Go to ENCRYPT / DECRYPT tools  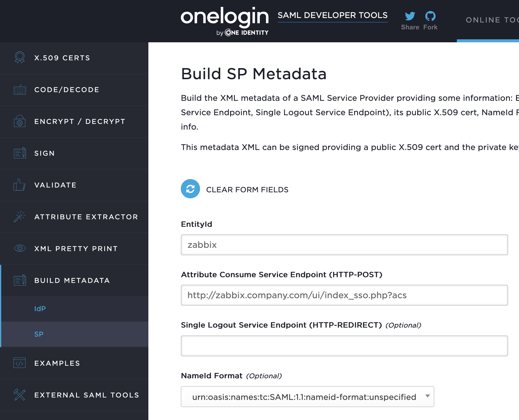(74, 121)
